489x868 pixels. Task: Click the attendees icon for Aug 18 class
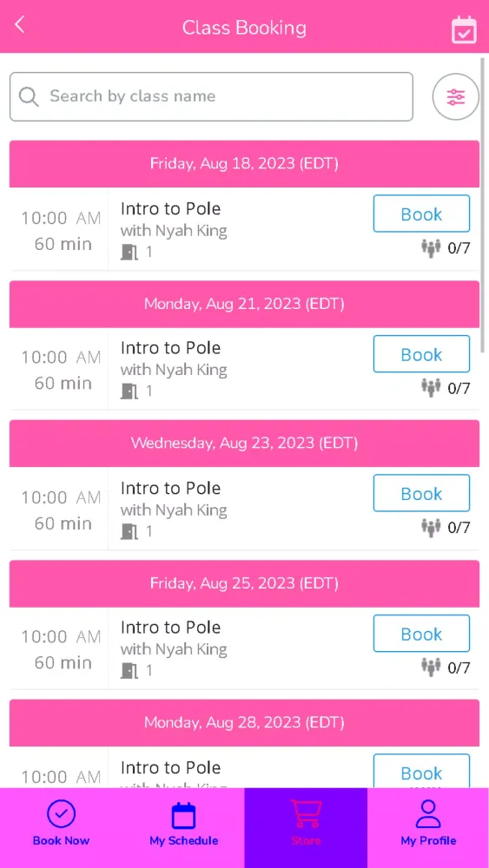[x=430, y=247]
